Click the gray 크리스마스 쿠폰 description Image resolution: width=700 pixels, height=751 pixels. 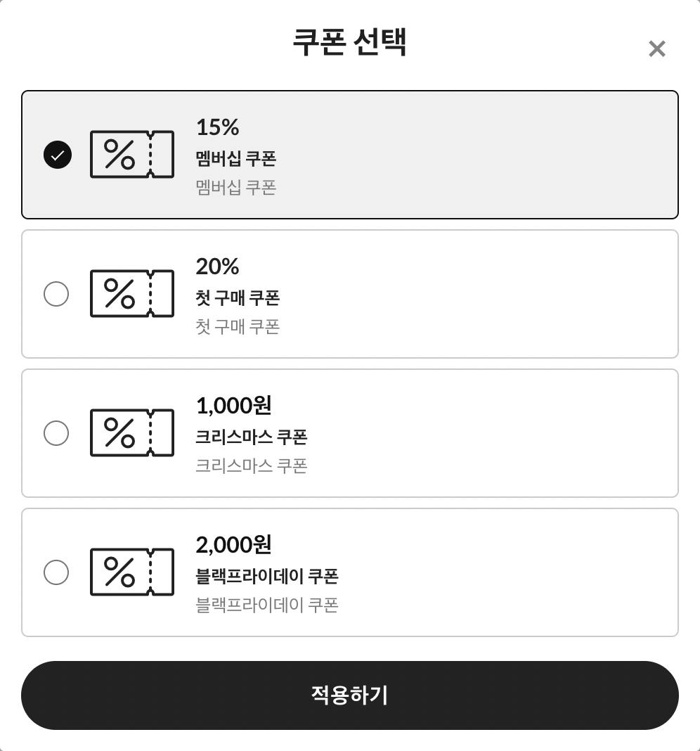[x=252, y=466]
